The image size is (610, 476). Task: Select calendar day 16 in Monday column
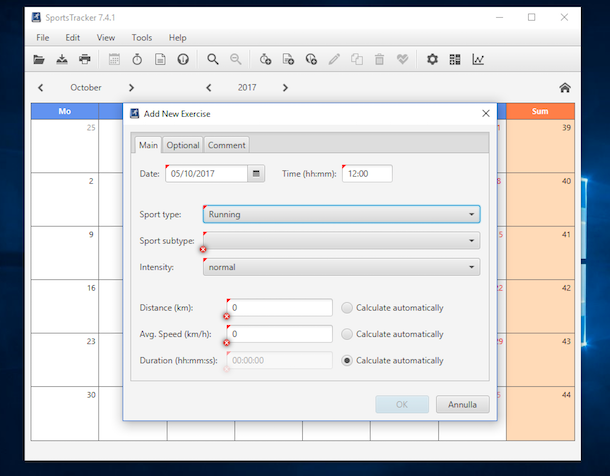tap(65, 306)
